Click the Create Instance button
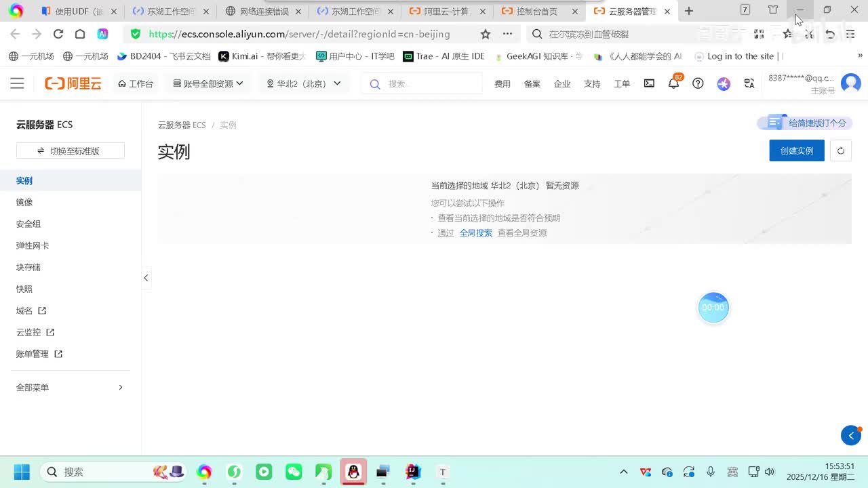The image size is (868, 488). (797, 150)
